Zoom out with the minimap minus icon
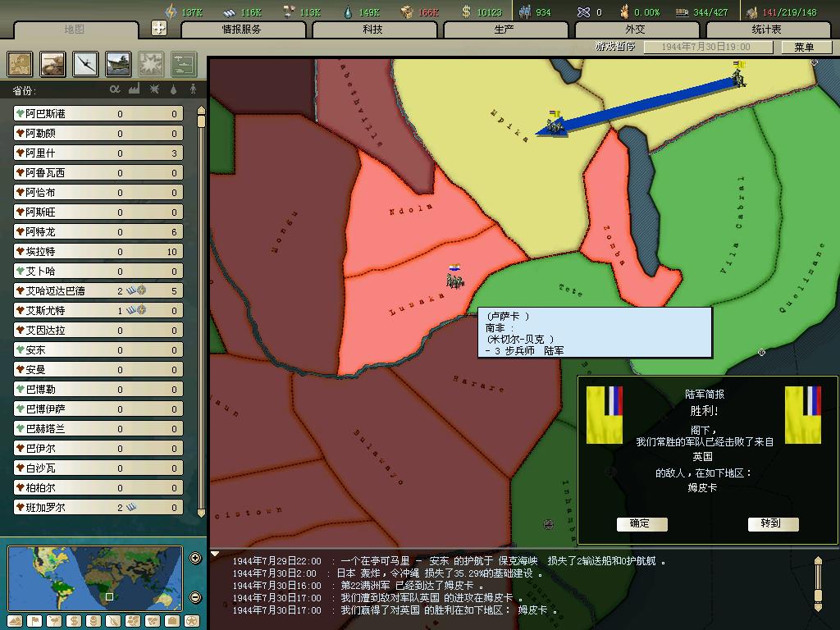The image size is (840, 630). pyautogui.click(x=195, y=597)
